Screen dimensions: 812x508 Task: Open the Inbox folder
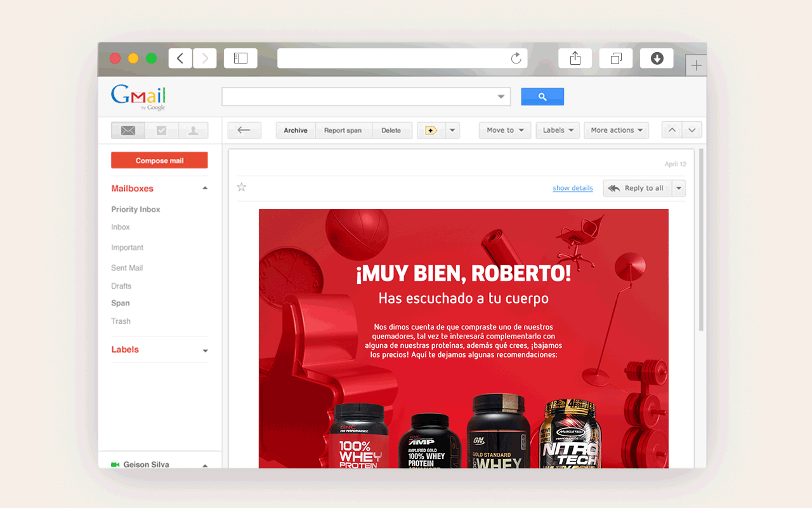(121, 227)
